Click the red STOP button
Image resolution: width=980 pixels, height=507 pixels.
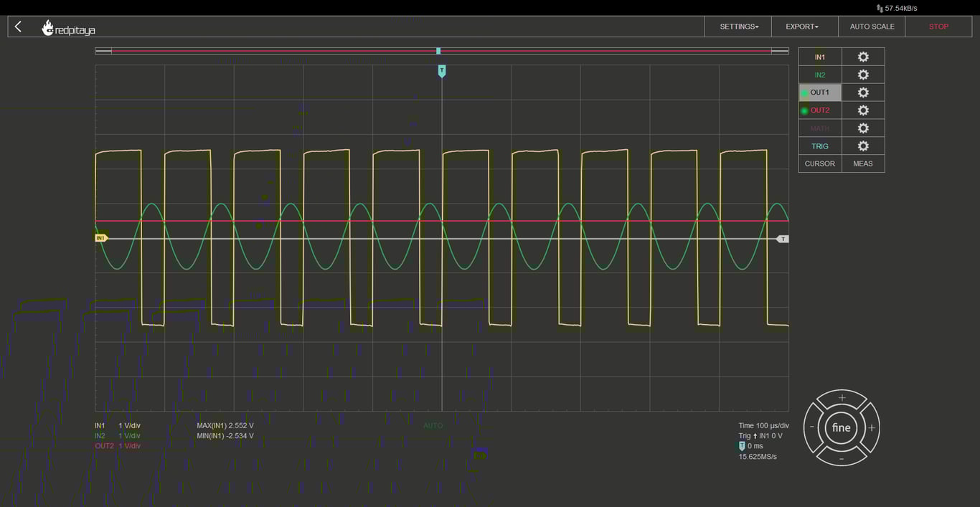(x=938, y=27)
